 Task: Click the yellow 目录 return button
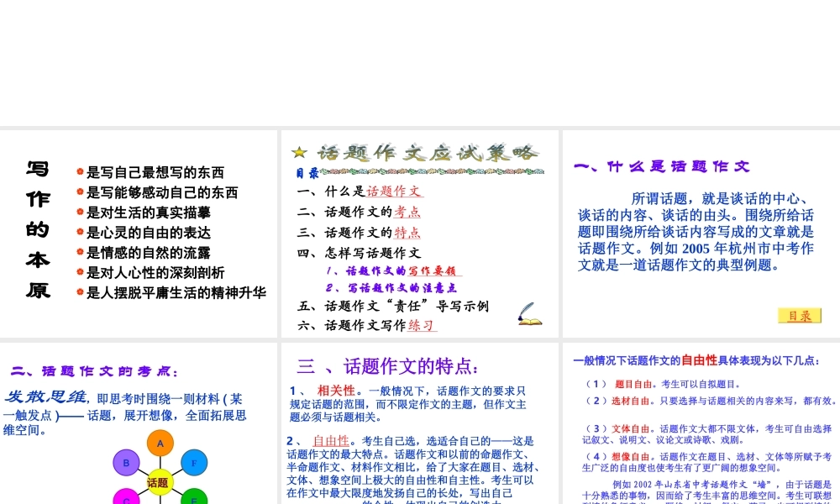(x=799, y=315)
